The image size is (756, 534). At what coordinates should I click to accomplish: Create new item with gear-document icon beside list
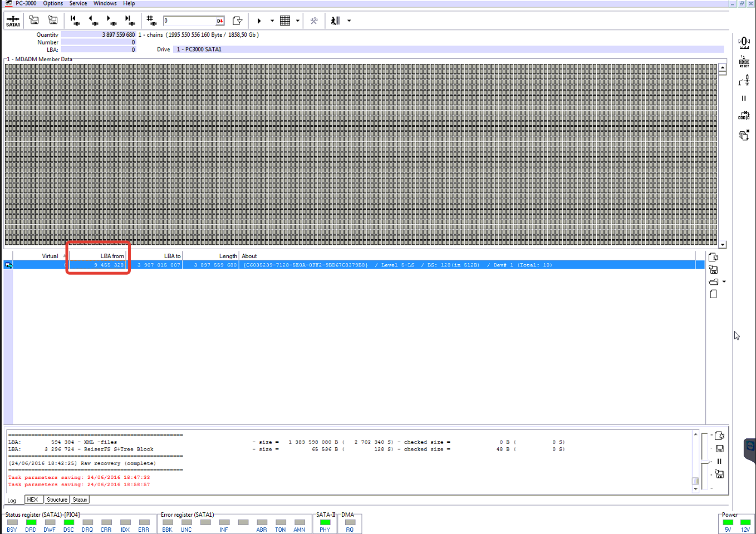click(714, 257)
